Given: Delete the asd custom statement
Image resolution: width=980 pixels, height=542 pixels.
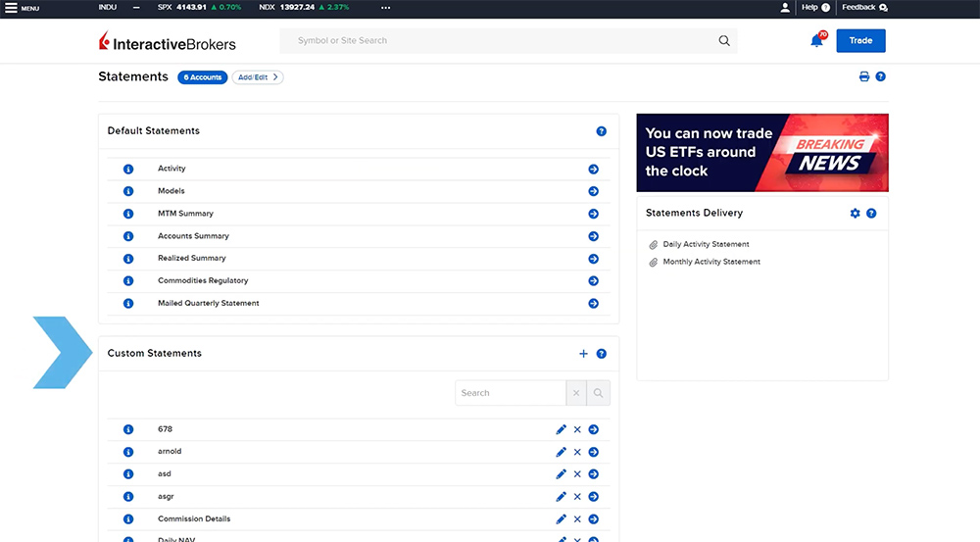Looking at the screenshot, I should pos(577,474).
